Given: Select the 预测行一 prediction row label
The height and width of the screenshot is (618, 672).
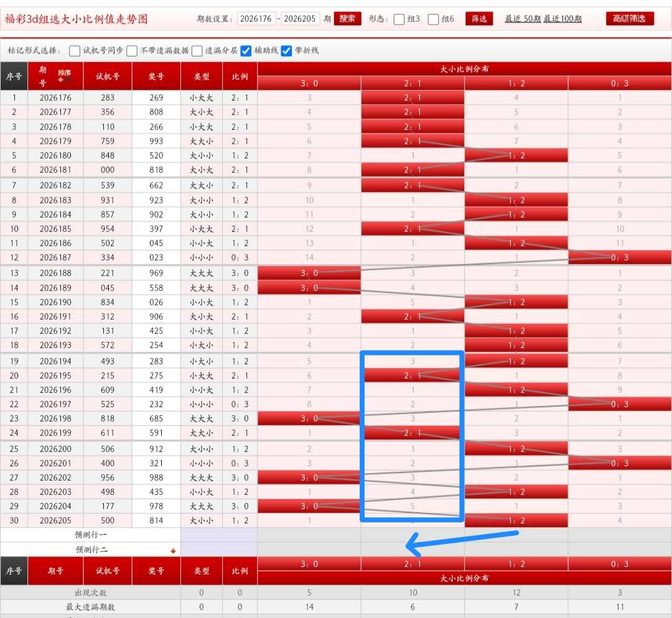Looking at the screenshot, I should click(90, 535).
